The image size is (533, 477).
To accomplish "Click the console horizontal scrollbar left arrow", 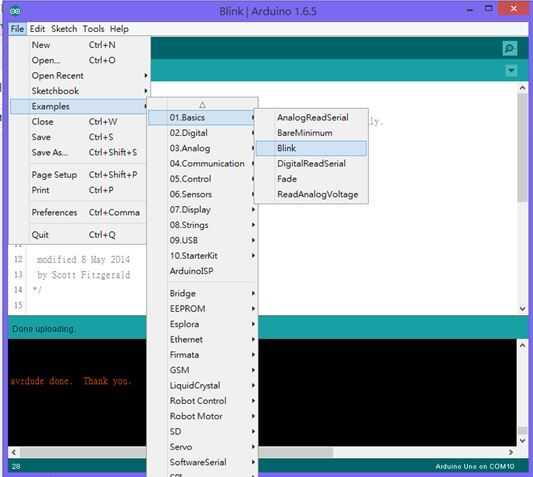I will click(x=14, y=452).
